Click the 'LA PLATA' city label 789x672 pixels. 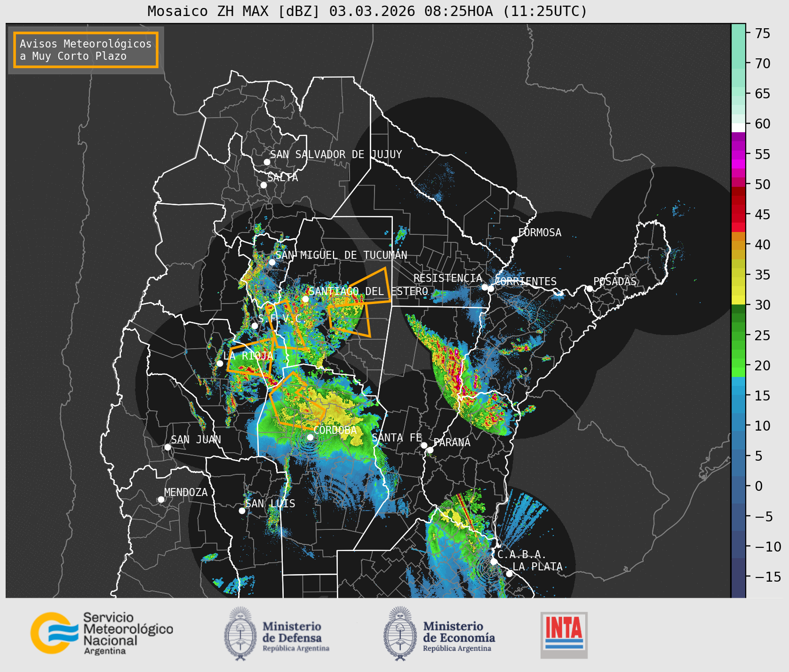pyautogui.click(x=537, y=567)
